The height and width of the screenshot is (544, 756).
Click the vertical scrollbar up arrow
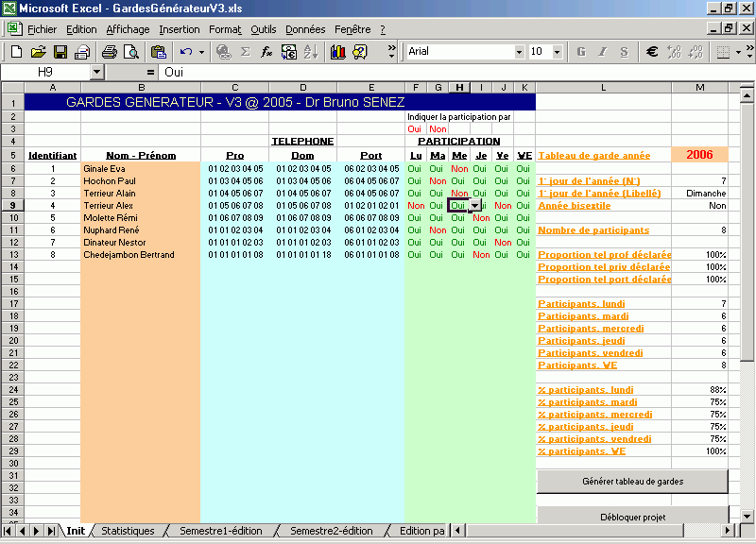747,95
